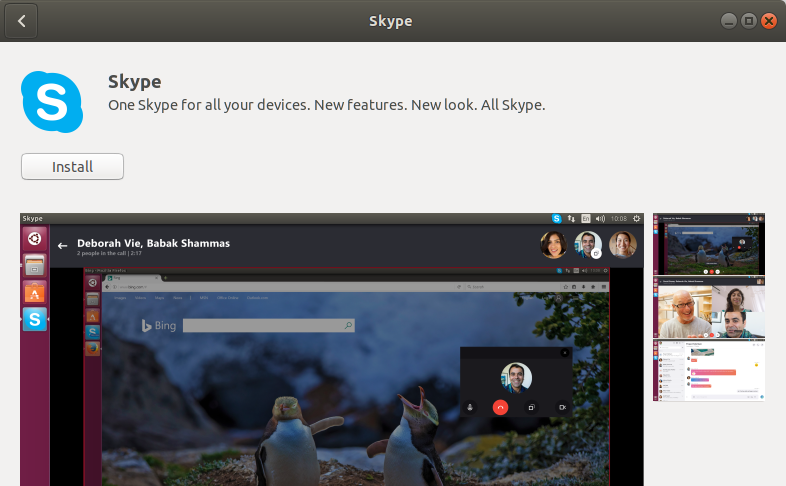This screenshot has width=786, height=486.
Task: Select the first screen-sharing thumbnail
Action: pos(709,244)
